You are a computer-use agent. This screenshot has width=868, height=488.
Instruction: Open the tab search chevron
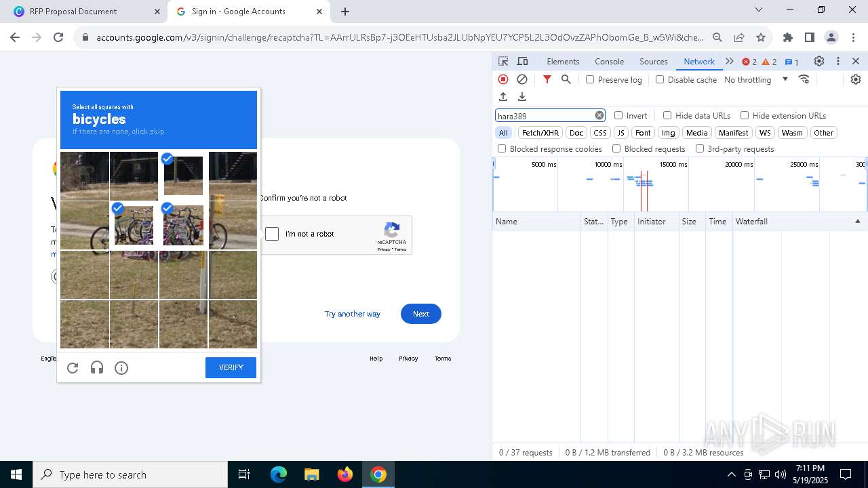point(759,10)
